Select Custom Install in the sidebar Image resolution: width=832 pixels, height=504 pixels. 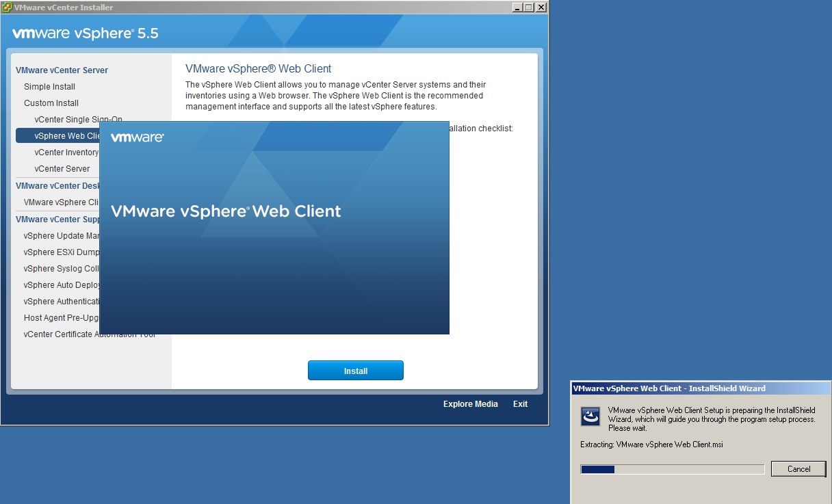pos(51,103)
